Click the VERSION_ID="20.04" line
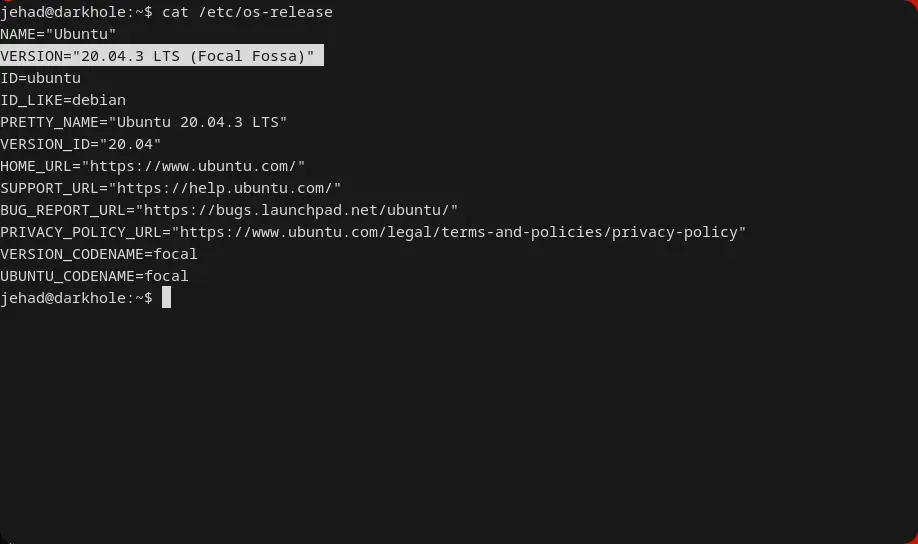The height and width of the screenshot is (544, 918). click(x=81, y=144)
